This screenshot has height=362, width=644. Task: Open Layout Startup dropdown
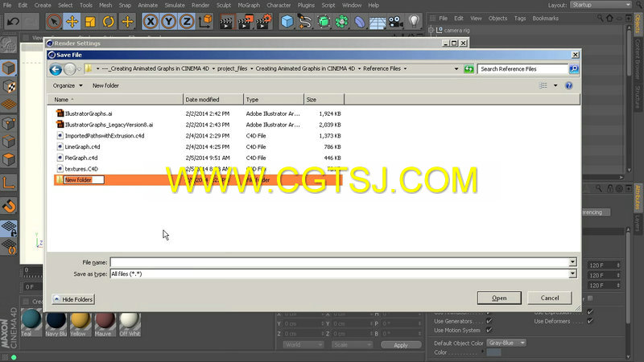[x=601, y=5]
